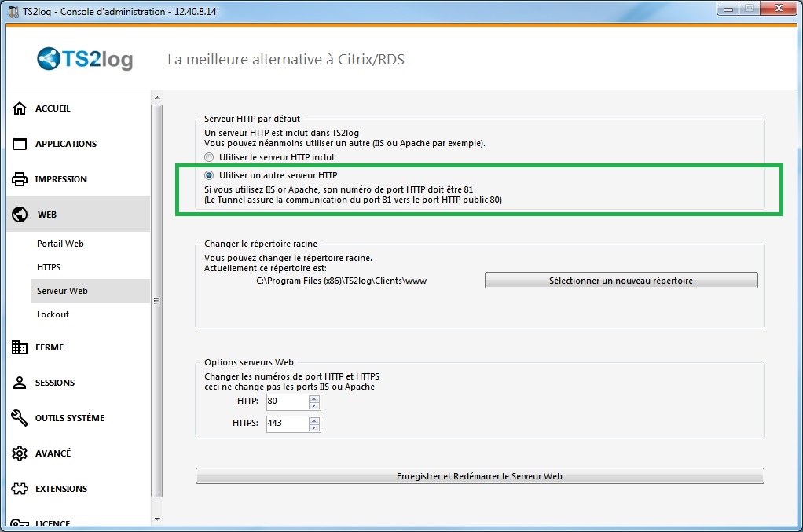Click the Avancé gear icon
The image size is (803, 532).
tap(20, 453)
